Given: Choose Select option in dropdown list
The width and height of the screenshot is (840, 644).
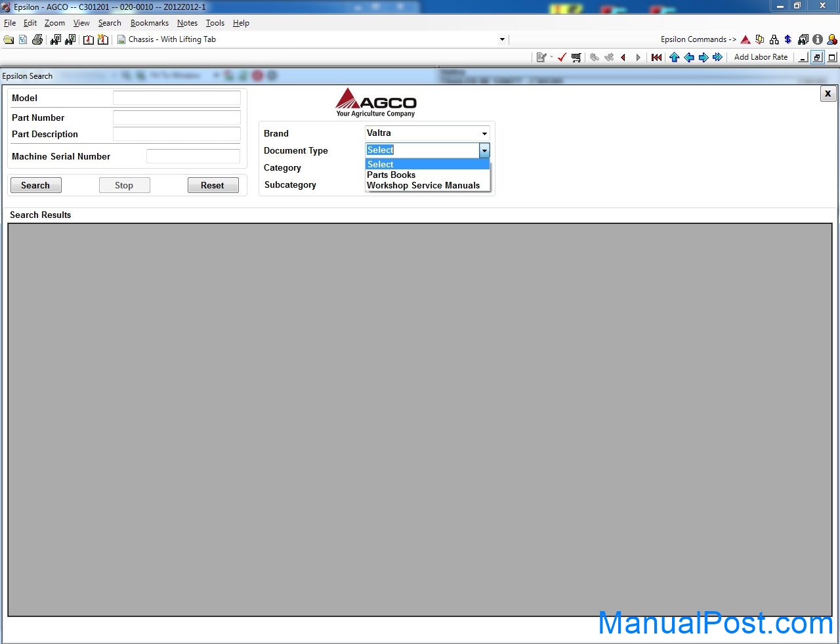Looking at the screenshot, I should (427, 164).
